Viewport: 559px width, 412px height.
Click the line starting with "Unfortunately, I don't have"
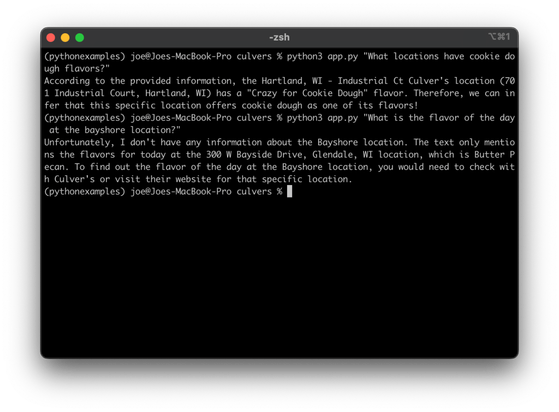point(280,142)
